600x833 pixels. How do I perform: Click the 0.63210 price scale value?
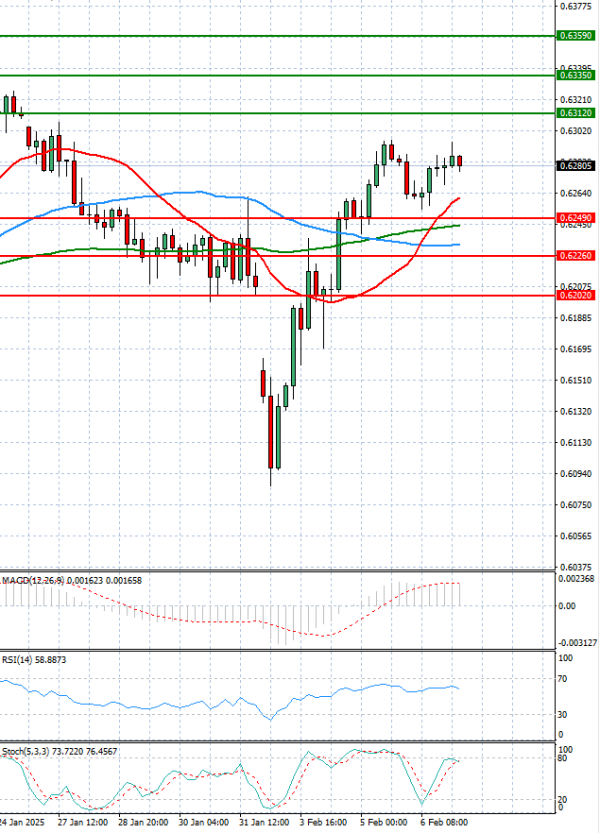point(576,100)
